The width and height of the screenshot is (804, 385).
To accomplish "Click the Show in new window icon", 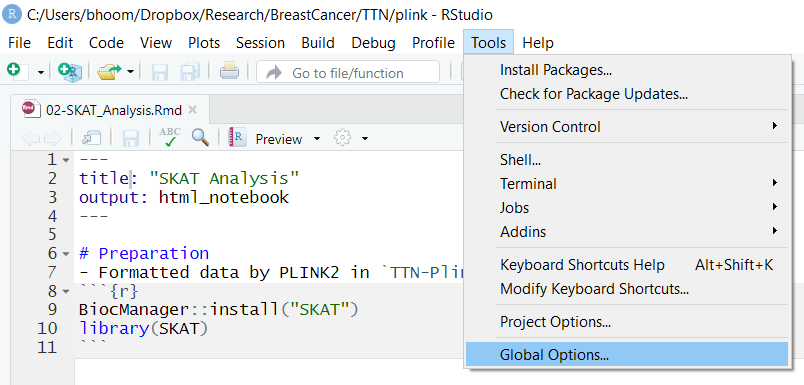I will click(x=91, y=138).
